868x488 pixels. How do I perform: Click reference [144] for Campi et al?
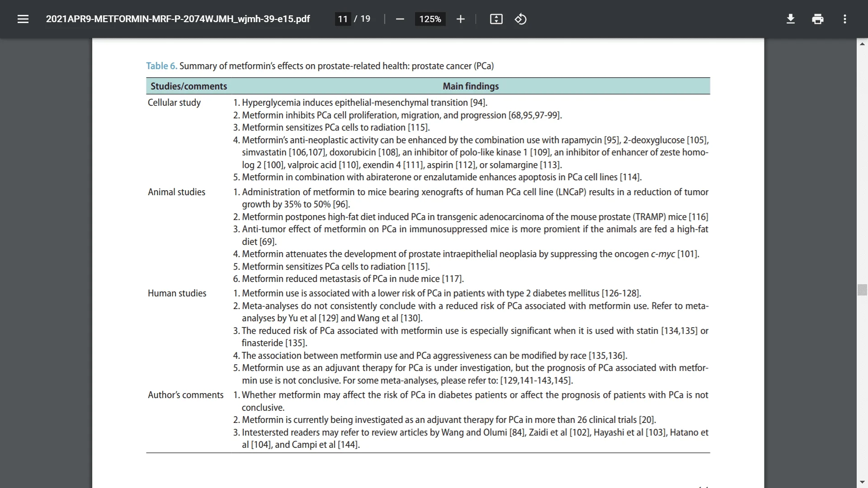pyautogui.click(x=349, y=445)
